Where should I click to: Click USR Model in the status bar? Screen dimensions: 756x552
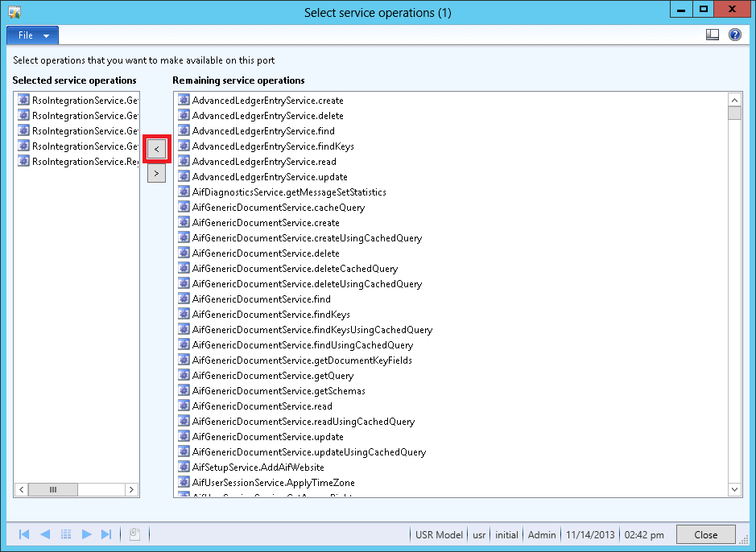click(439, 534)
